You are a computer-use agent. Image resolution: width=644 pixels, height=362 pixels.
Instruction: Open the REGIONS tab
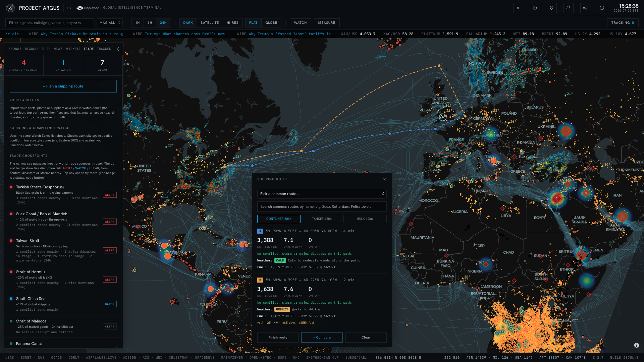pos(32,49)
